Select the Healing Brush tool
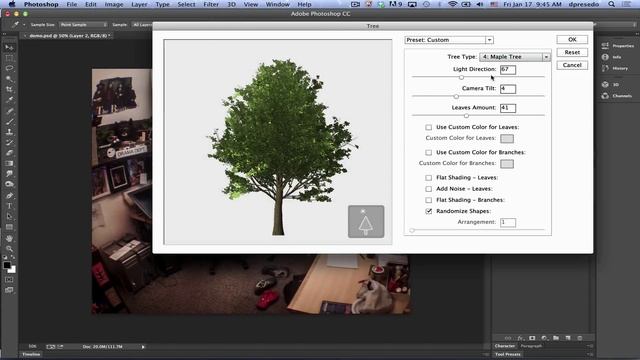Image resolution: width=640 pixels, height=360 pixels. 9,111
